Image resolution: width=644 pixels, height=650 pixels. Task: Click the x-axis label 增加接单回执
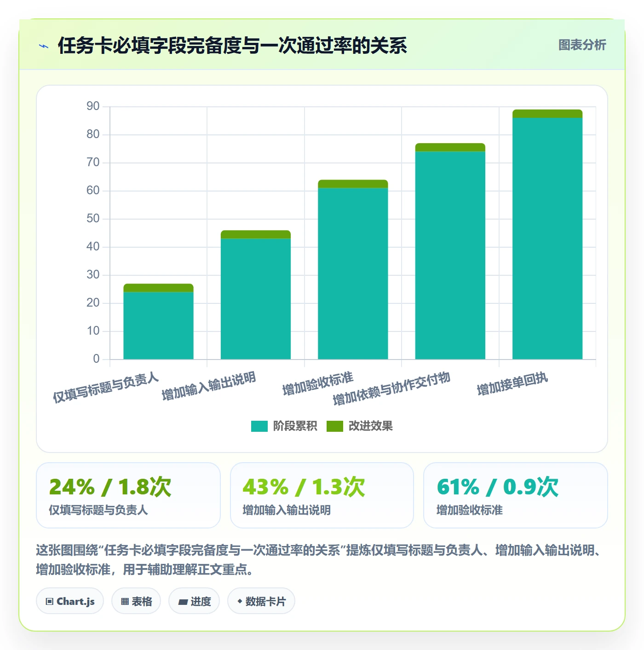tap(512, 384)
